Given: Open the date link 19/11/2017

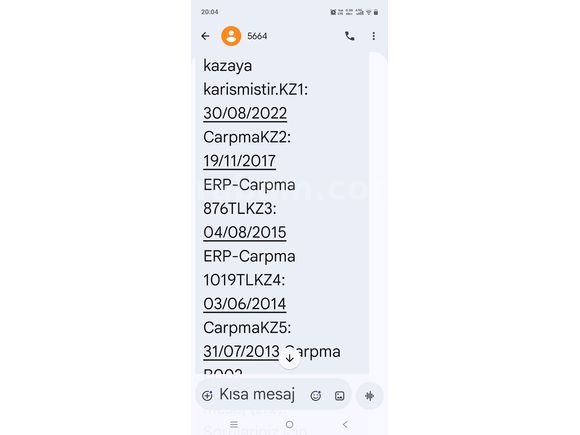Looking at the screenshot, I should (239, 161).
